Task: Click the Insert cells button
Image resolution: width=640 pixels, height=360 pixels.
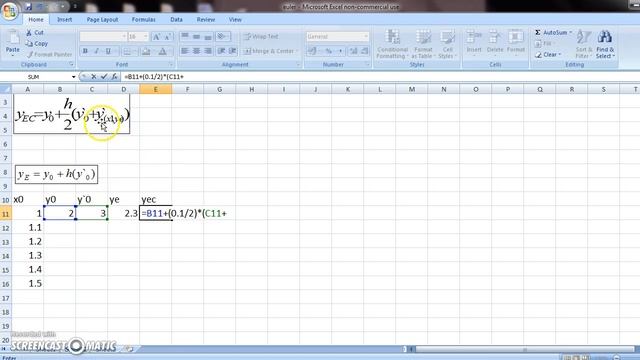Action: 474,42
